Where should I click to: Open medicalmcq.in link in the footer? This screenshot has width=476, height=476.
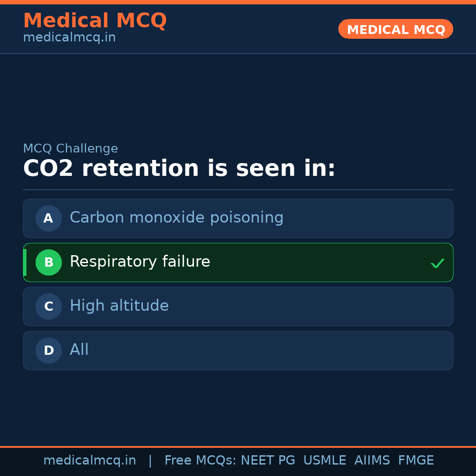[x=89, y=461]
